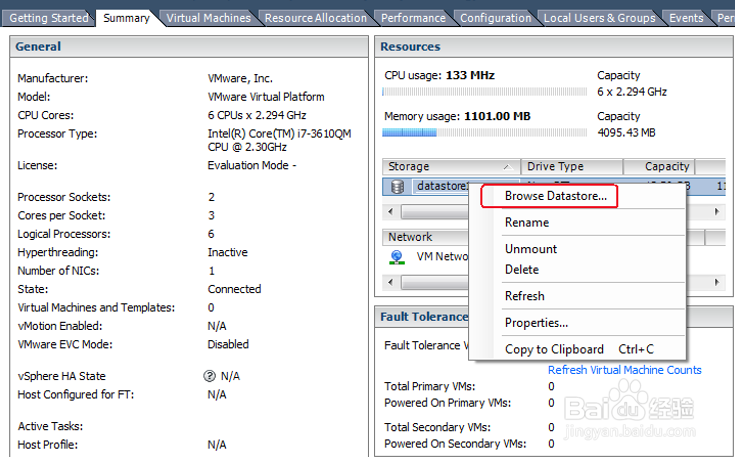
Task: Select Delete from the context menu
Action: click(x=522, y=270)
